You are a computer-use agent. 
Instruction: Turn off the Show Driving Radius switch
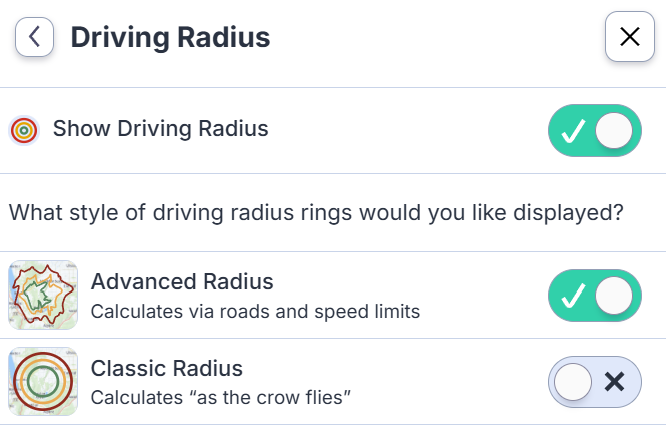(x=595, y=130)
